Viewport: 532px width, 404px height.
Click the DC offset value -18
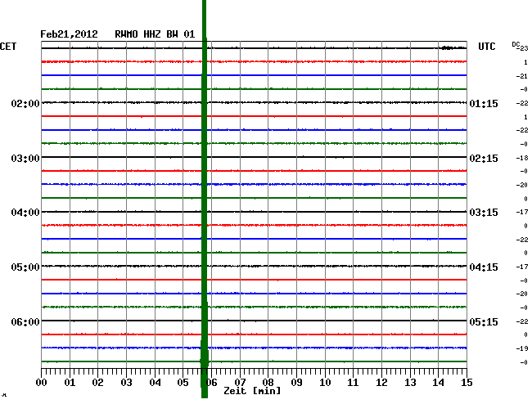(x=522, y=158)
